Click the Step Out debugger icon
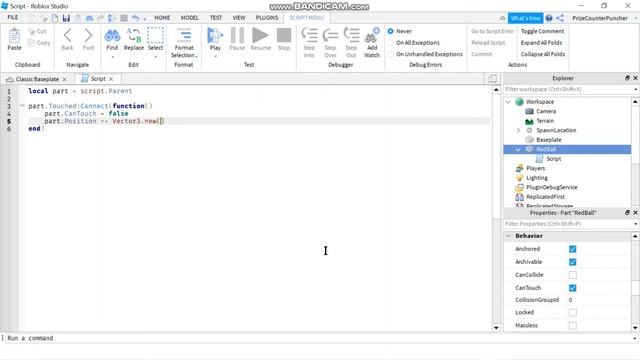The image size is (640, 360). 351,35
